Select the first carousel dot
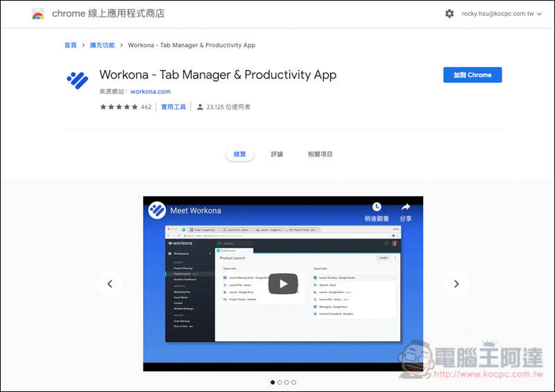 pyautogui.click(x=273, y=382)
